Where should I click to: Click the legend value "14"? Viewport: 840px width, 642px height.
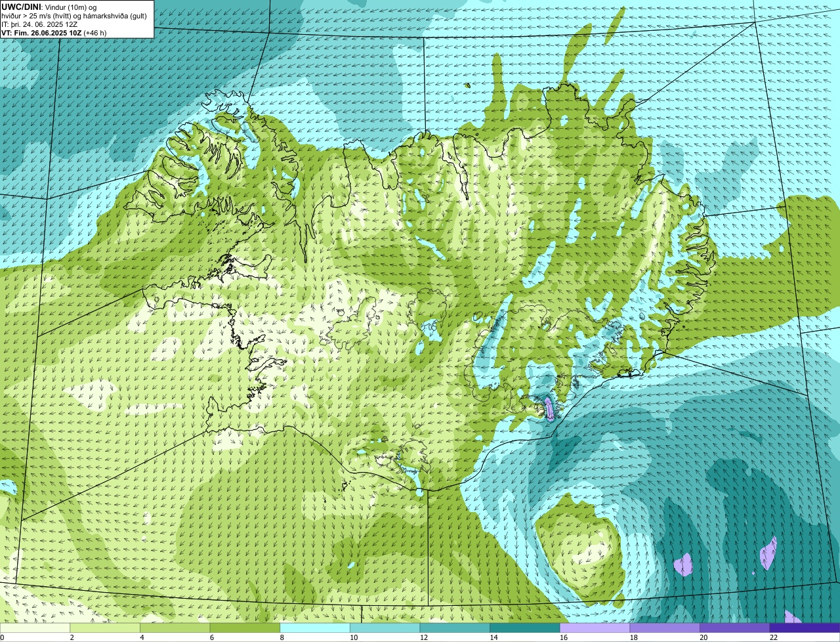(x=493, y=637)
